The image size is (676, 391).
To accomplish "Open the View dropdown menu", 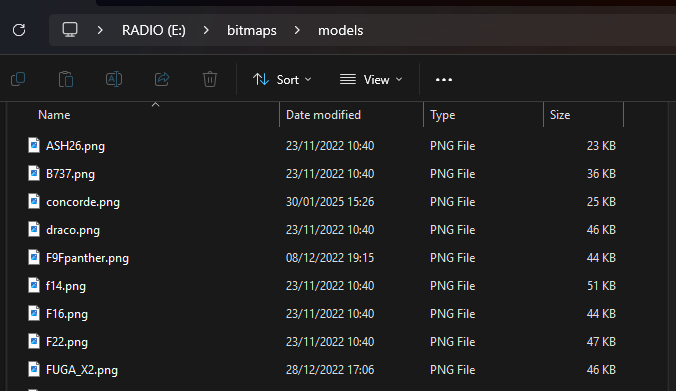I will click(371, 80).
